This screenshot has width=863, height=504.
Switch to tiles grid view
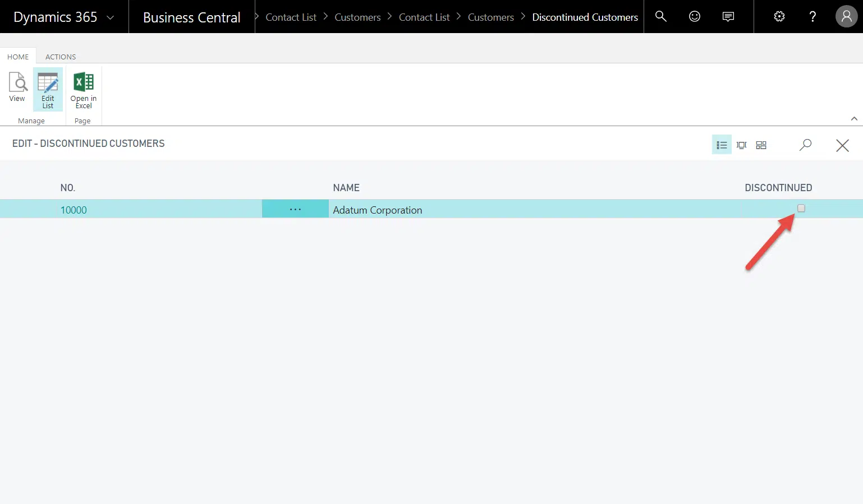coord(761,145)
